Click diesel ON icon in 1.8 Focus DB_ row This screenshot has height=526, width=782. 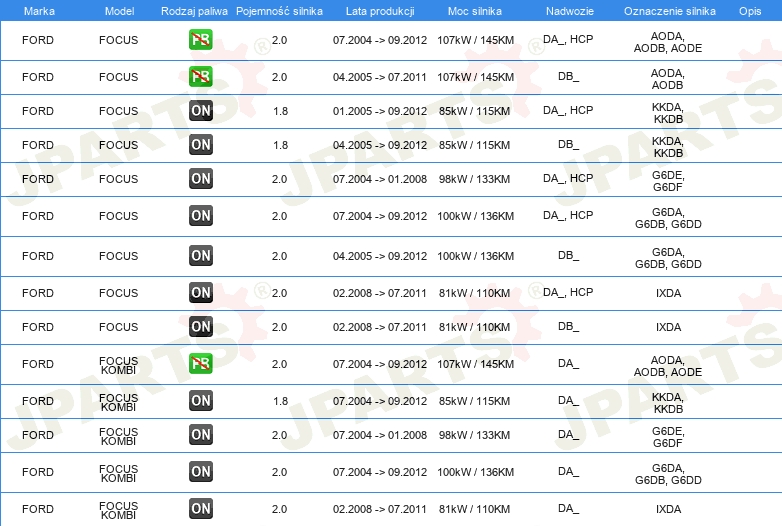200,145
